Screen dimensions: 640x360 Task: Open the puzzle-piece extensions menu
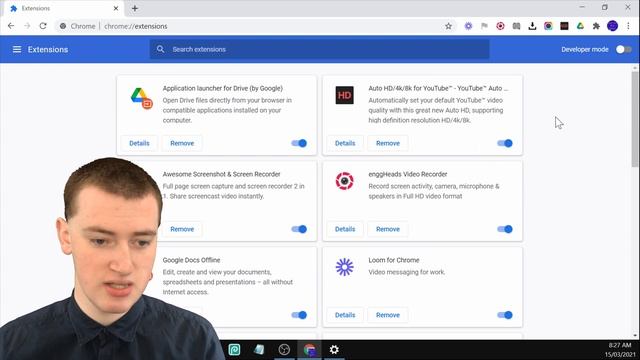596,26
